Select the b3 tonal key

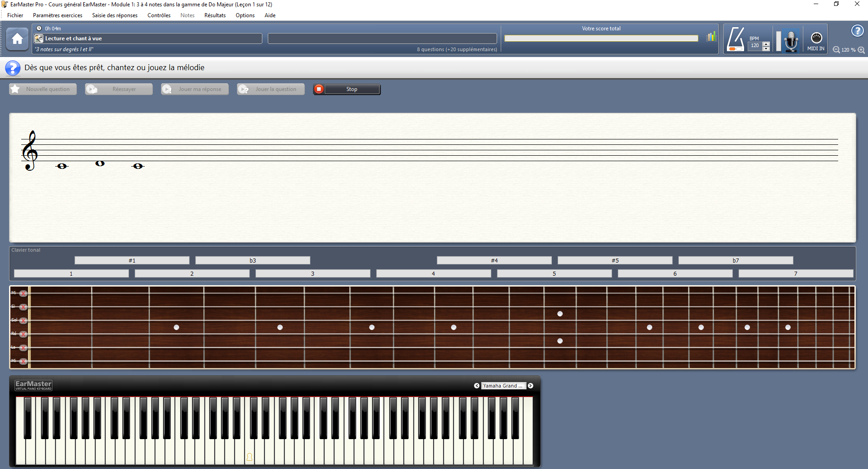point(253,260)
